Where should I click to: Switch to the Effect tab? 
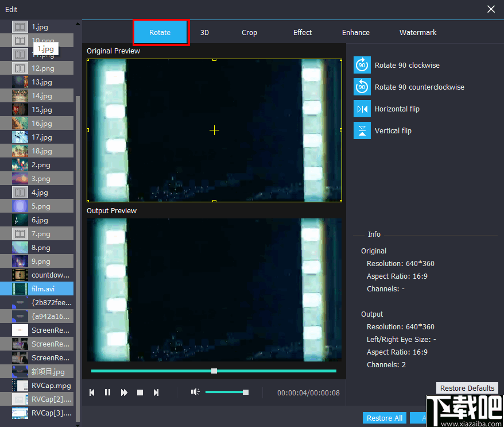[303, 32]
